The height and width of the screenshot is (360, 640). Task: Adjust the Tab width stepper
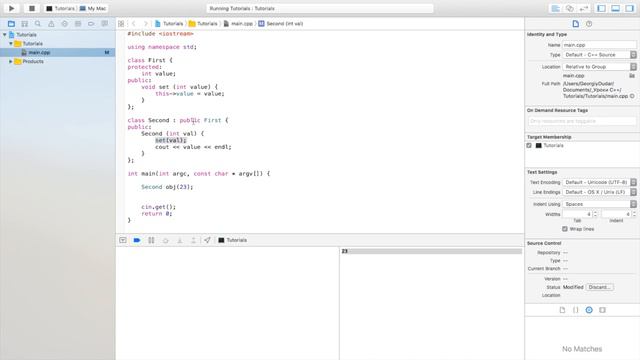click(x=595, y=214)
